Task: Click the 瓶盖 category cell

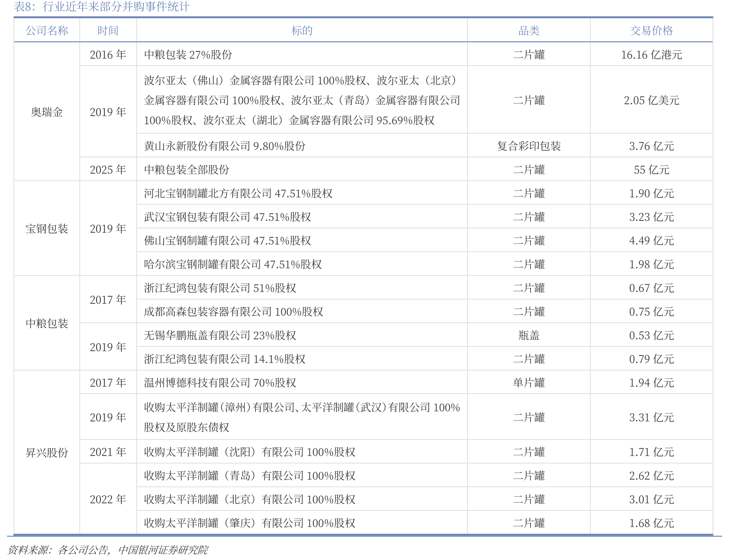Action: click(x=529, y=335)
